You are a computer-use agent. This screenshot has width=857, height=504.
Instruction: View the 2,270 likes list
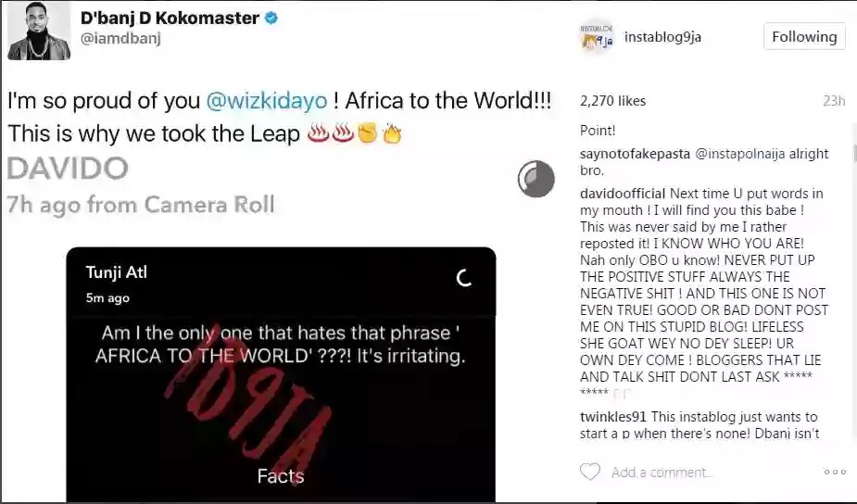tap(612, 101)
